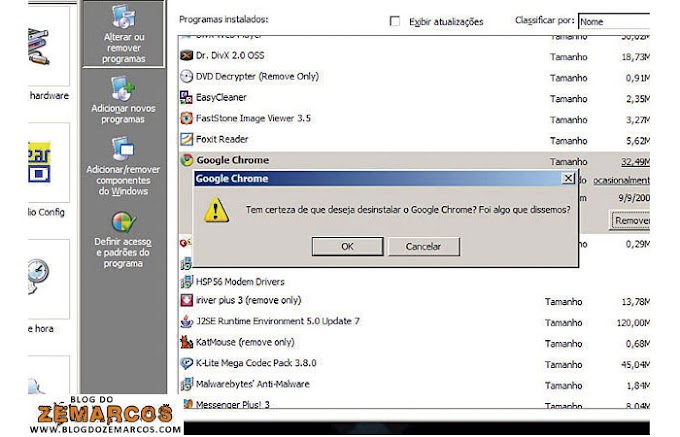Click the warning icon in Chrome dialog
Image resolution: width=680 pixels, height=437 pixels.
216,210
